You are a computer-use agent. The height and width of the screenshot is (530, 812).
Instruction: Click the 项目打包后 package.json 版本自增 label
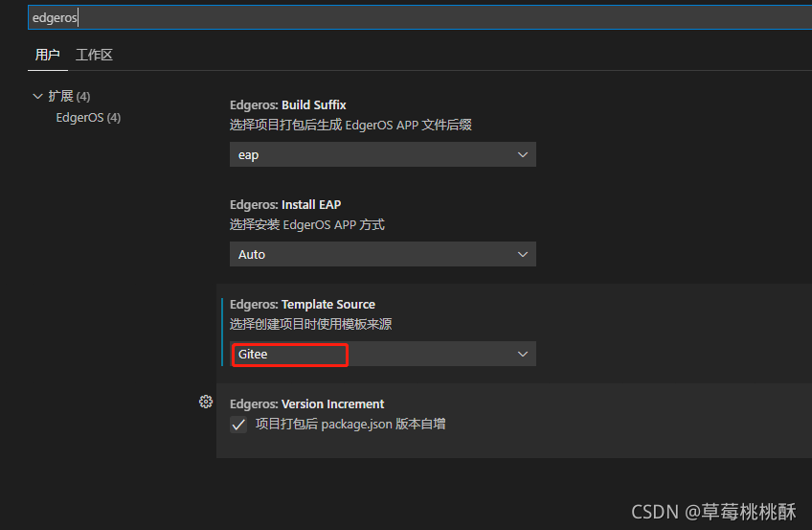pyautogui.click(x=350, y=425)
